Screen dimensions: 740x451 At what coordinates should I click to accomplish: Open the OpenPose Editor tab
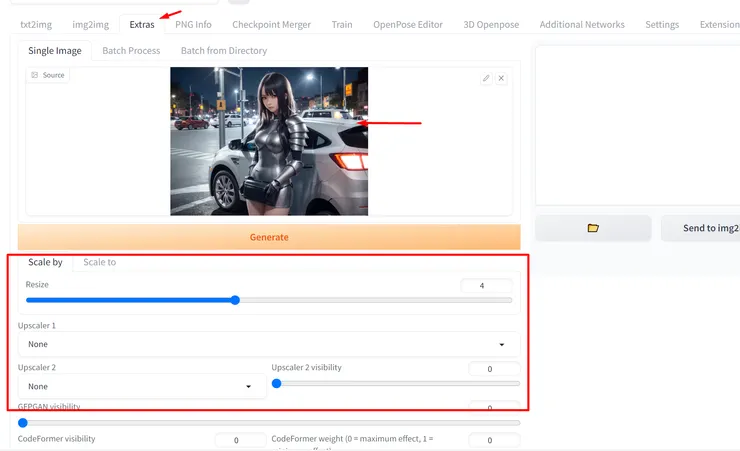point(408,25)
